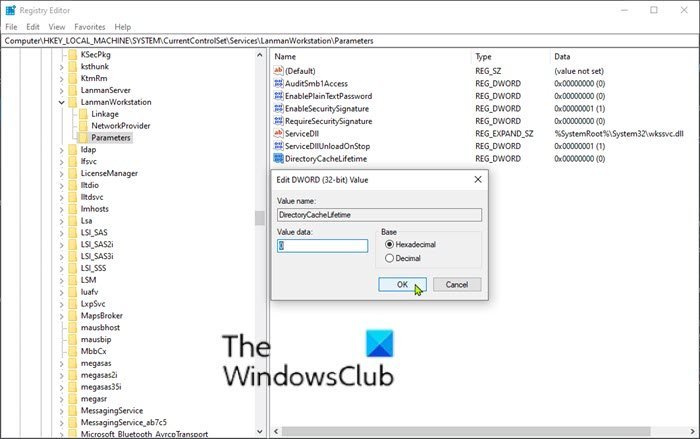Viewport: 700px width, 439px height.
Task: Collapse the LanmanWorkstation tree node
Action: tap(62, 102)
